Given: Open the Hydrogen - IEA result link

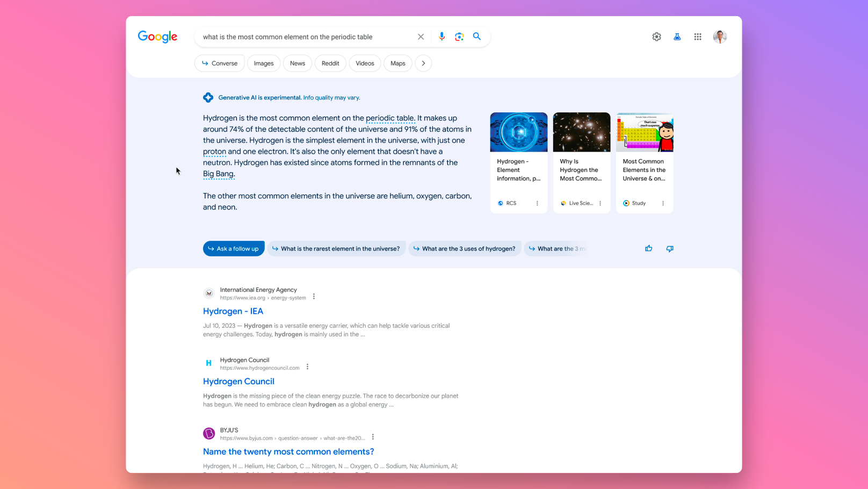Looking at the screenshot, I should tap(233, 311).
